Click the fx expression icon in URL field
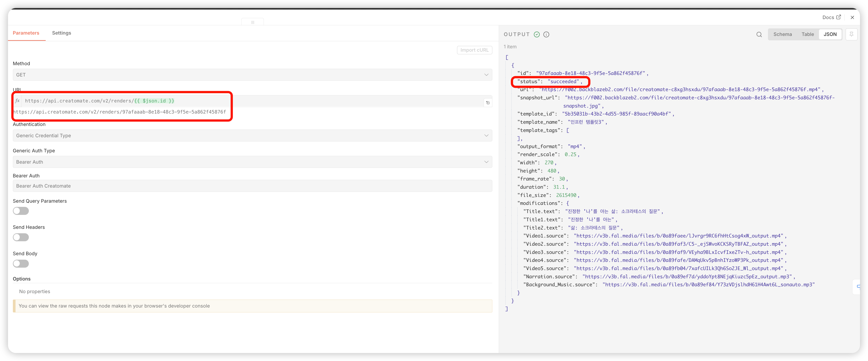868x361 pixels. [x=18, y=101]
